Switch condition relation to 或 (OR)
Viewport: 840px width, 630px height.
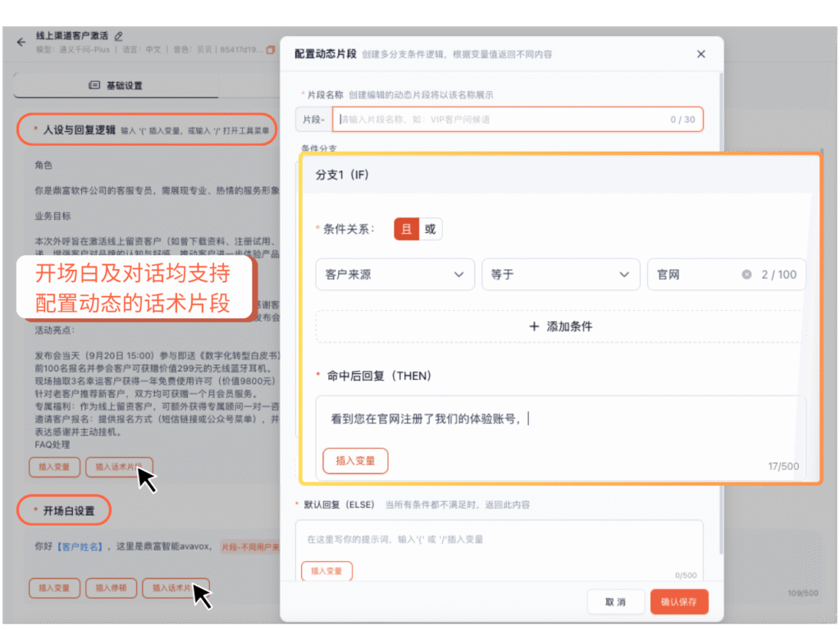(430, 230)
